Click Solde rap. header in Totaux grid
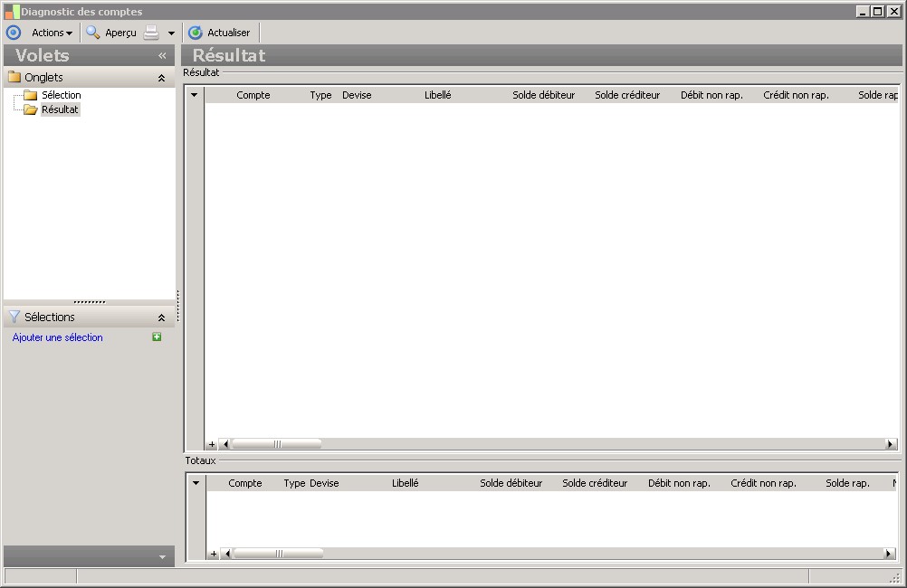The image size is (907, 588). (x=847, y=483)
